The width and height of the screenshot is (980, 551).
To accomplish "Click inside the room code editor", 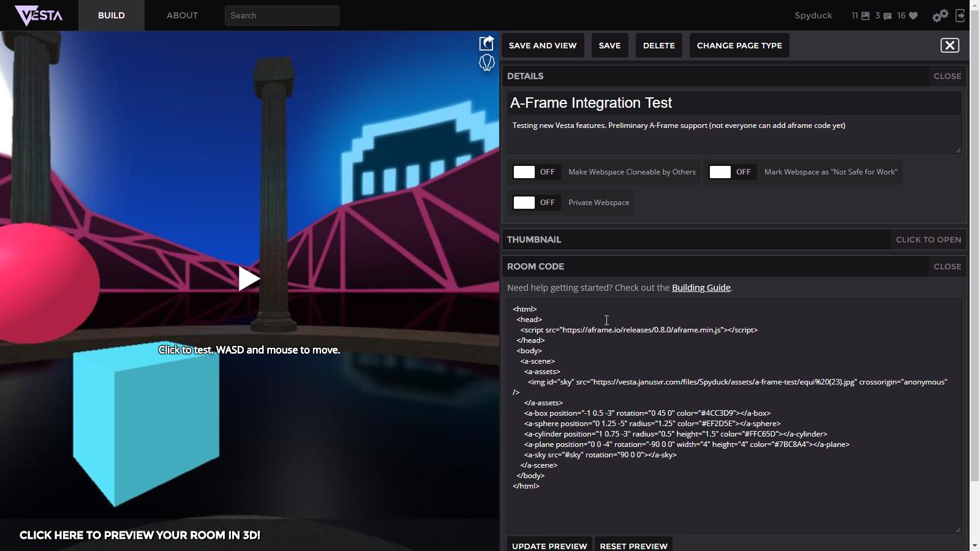I will [x=734, y=416].
